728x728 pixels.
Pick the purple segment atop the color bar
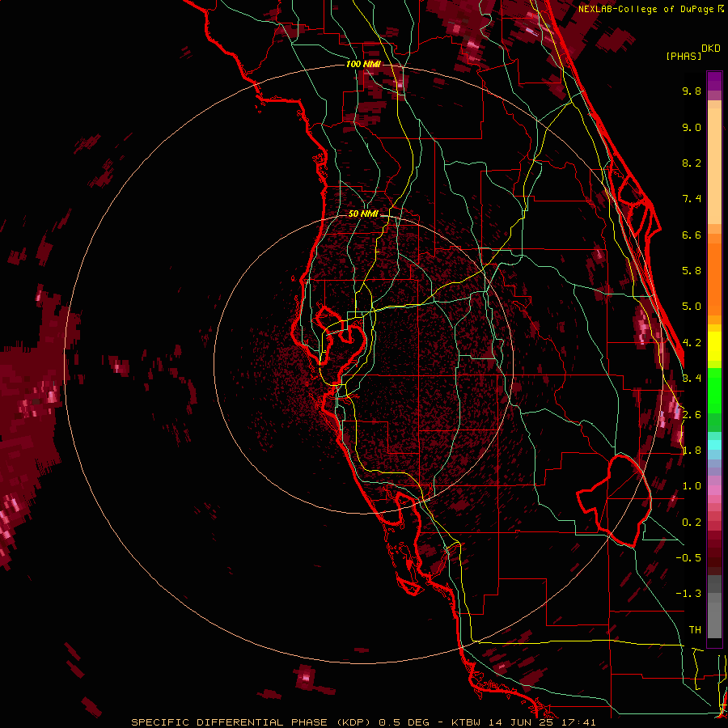click(x=714, y=82)
